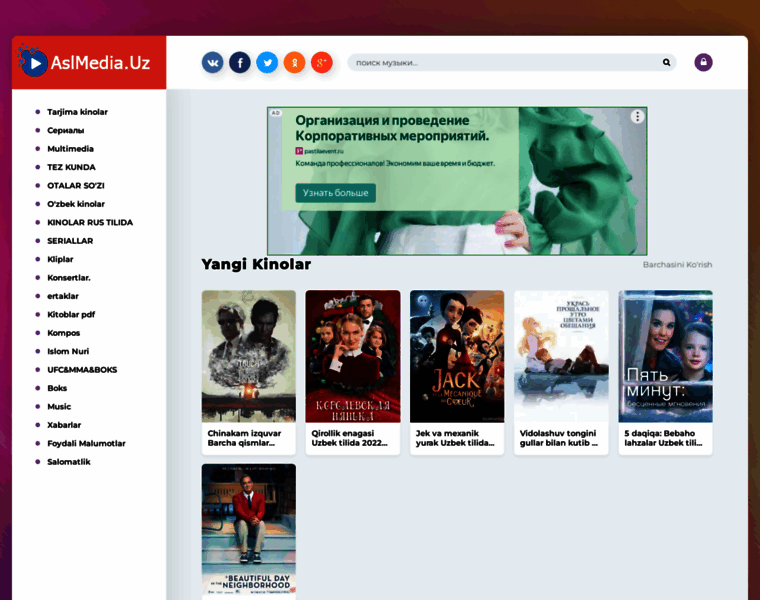The image size is (760, 600).
Task: Open the Facebook social icon
Action: tap(240, 63)
